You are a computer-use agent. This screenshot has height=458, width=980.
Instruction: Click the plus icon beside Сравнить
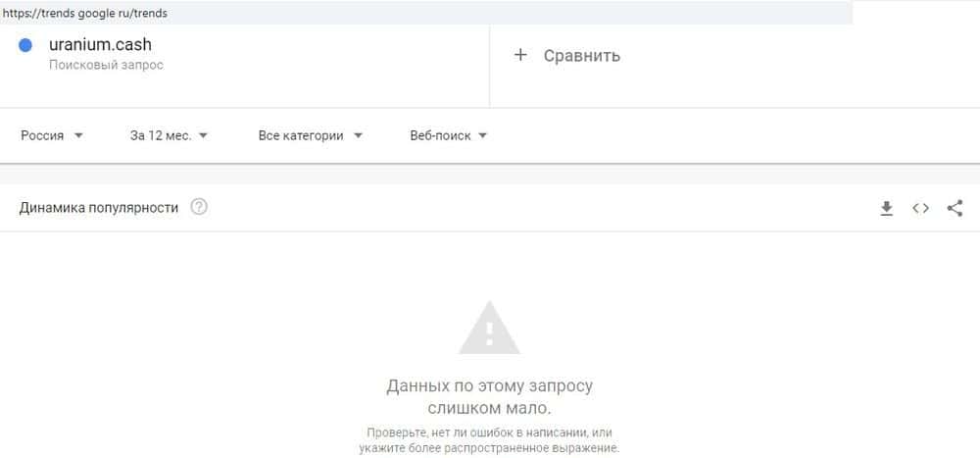pos(520,55)
